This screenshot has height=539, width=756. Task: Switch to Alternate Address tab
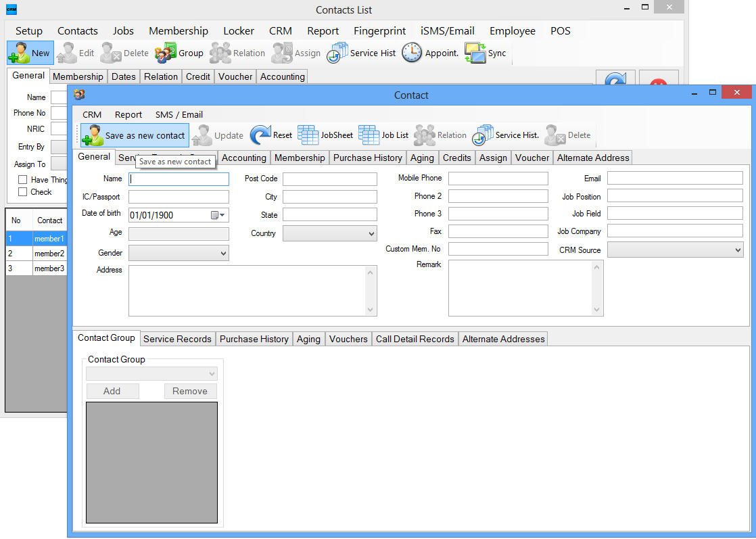[x=593, y=158]
